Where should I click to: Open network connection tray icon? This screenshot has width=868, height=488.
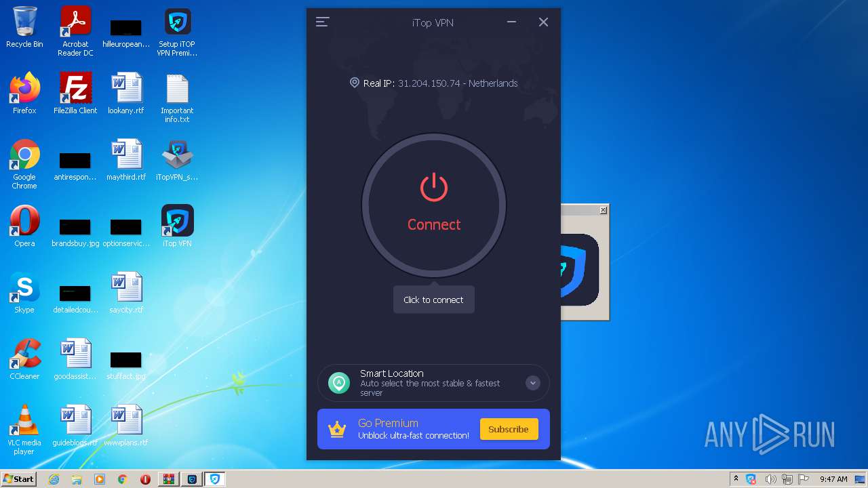pos(787,479)
